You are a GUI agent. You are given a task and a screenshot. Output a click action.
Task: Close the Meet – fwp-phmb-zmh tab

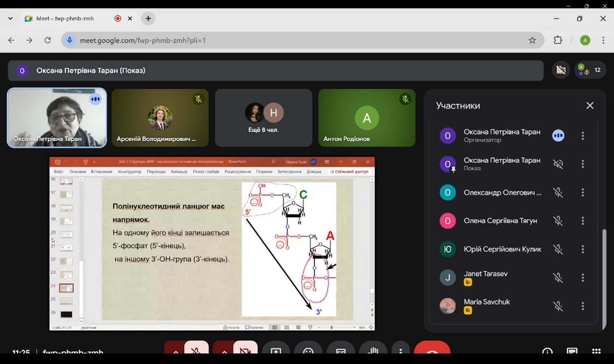(x=130, y=19)
